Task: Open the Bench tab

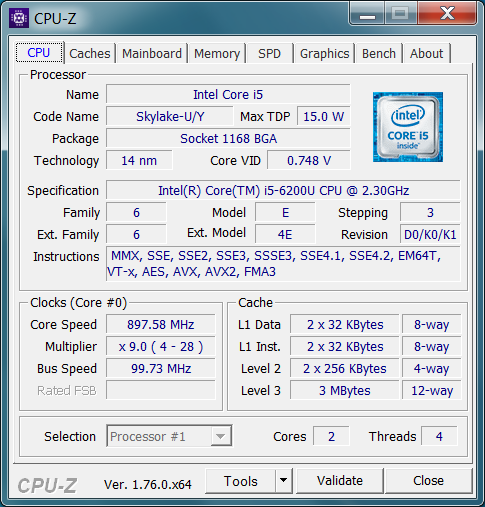Action: tap(379, 53)
